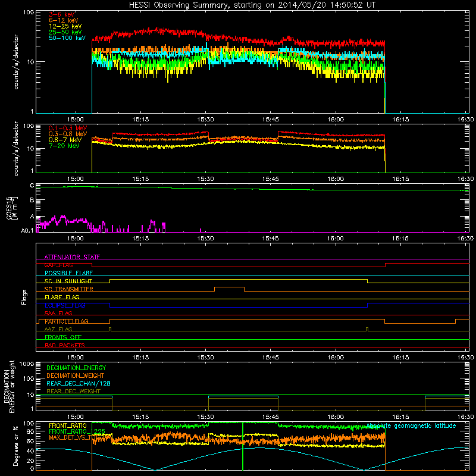
Task: Click the 0.3-0.8 MeV legend entry
Action: point(68,134)
